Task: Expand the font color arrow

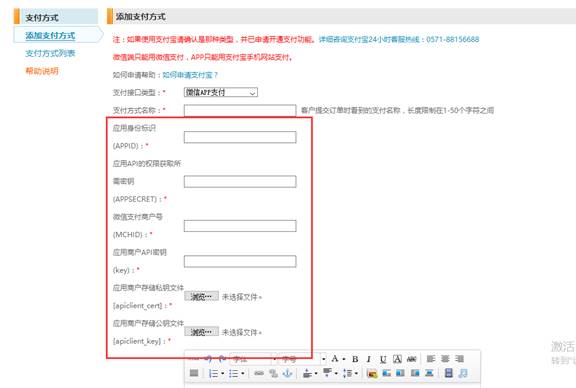Action: (x=344, y=359)
